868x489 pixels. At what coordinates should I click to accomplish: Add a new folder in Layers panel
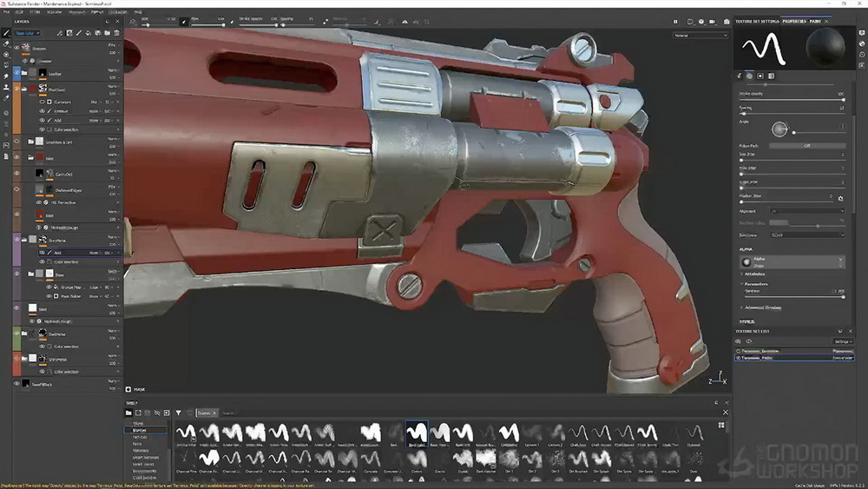coord(108,33)
